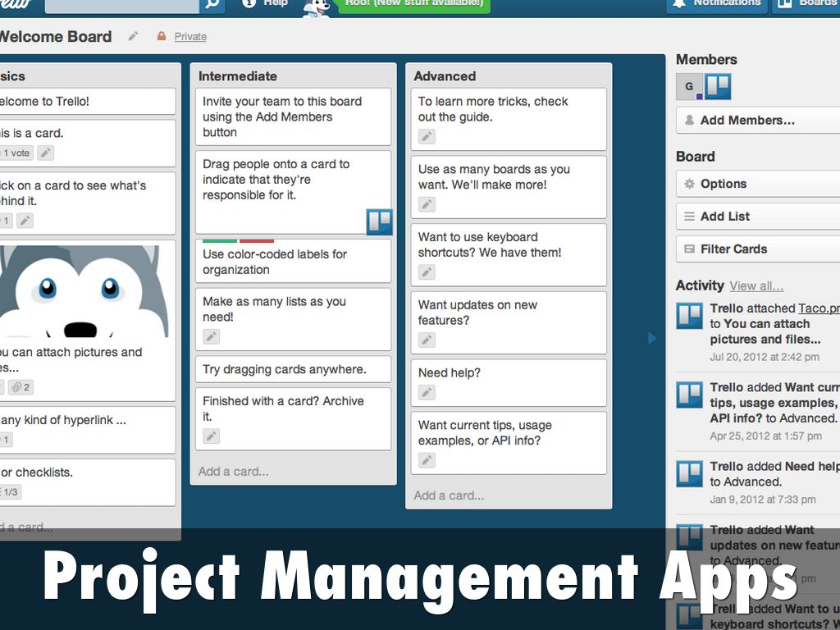
Task: Open the 'View all...' activity link
Action: coord(756,286)
